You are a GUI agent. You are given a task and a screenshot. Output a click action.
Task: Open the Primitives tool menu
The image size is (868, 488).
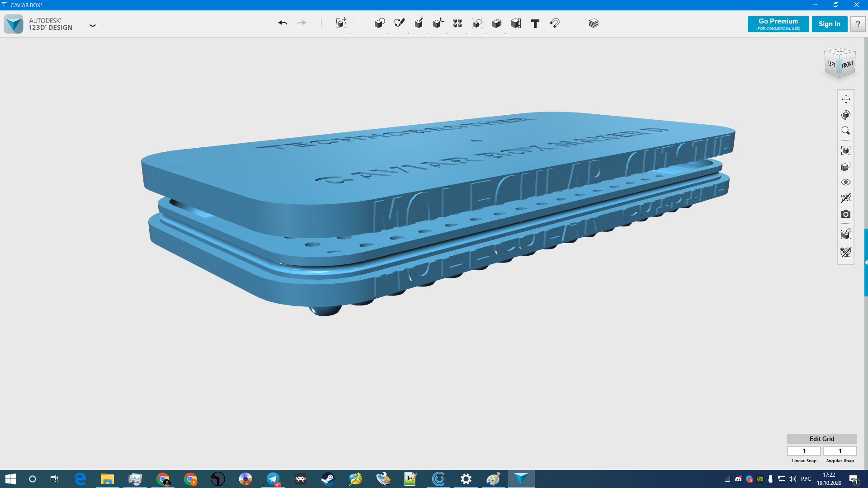[x=379, y=23]
